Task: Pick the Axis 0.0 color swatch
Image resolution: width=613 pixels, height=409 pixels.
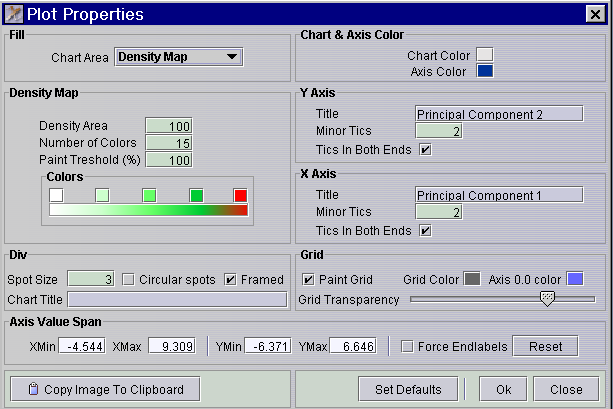Action: 575,279
